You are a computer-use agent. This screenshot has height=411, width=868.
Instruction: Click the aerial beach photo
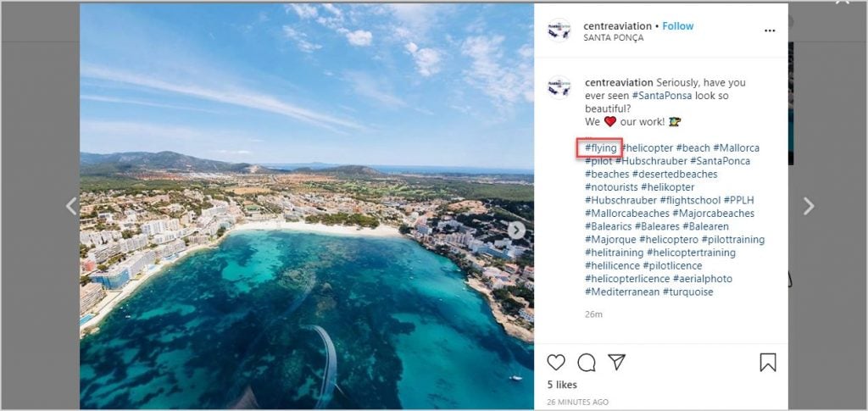coord(307,206)
